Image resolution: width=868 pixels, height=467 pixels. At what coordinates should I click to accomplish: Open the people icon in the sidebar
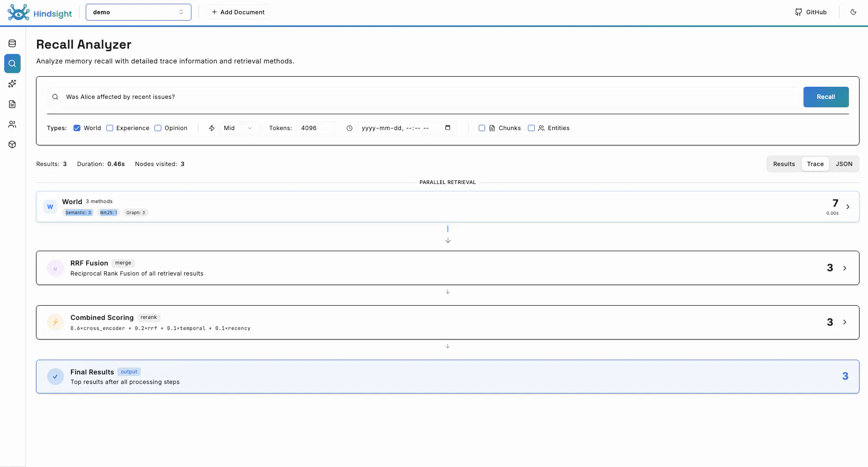pos(12,124)
